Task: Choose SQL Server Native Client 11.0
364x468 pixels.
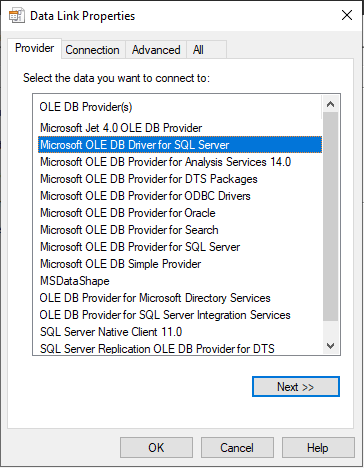Action: point(111,332)
